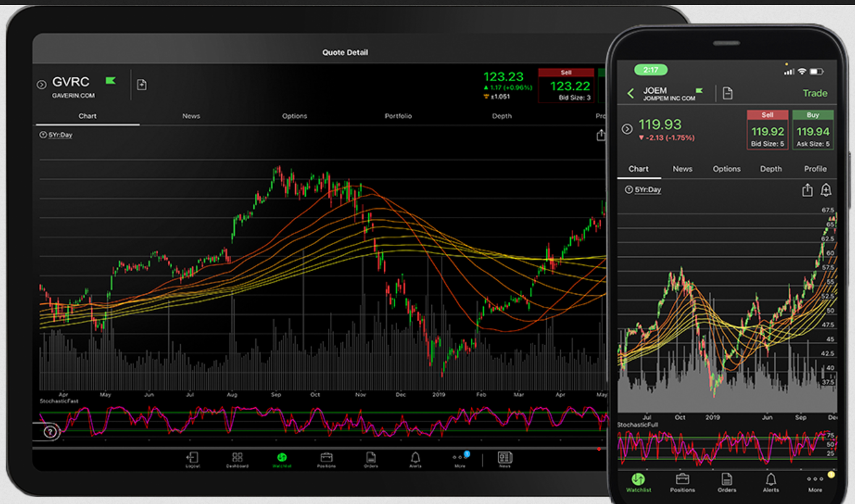
Task: Select the Profile tab on the phone
Action: (815, 169)
